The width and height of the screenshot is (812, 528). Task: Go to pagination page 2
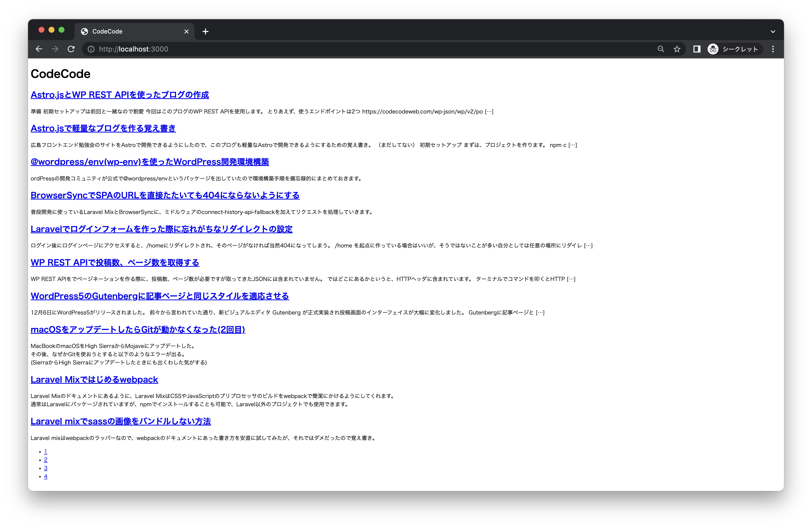(x=45, y=460)
